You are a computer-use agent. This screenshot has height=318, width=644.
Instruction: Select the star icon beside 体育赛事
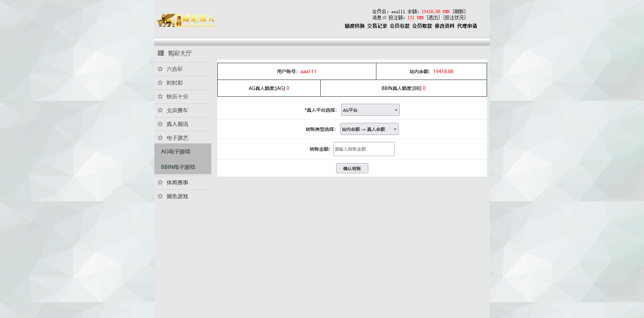(x=160, y=182)
